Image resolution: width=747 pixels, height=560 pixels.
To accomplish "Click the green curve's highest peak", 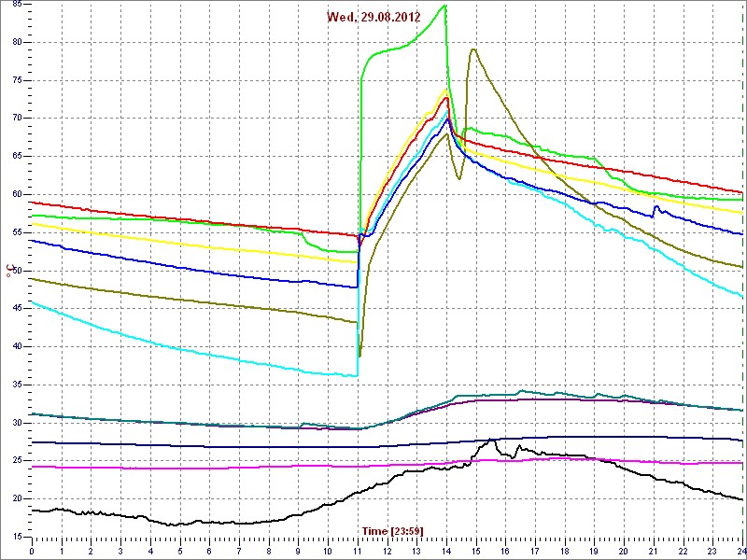I will pyautogui.click(x=445, y=6).
